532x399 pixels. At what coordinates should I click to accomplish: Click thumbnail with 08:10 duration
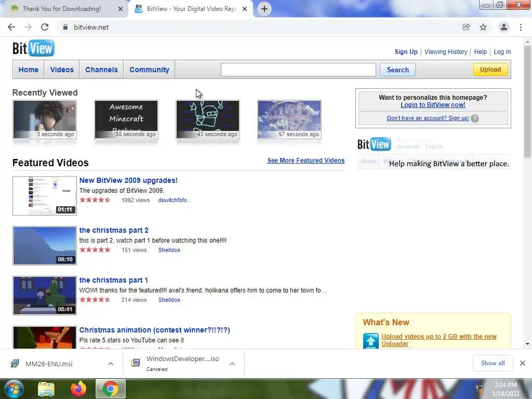(45, 246)
